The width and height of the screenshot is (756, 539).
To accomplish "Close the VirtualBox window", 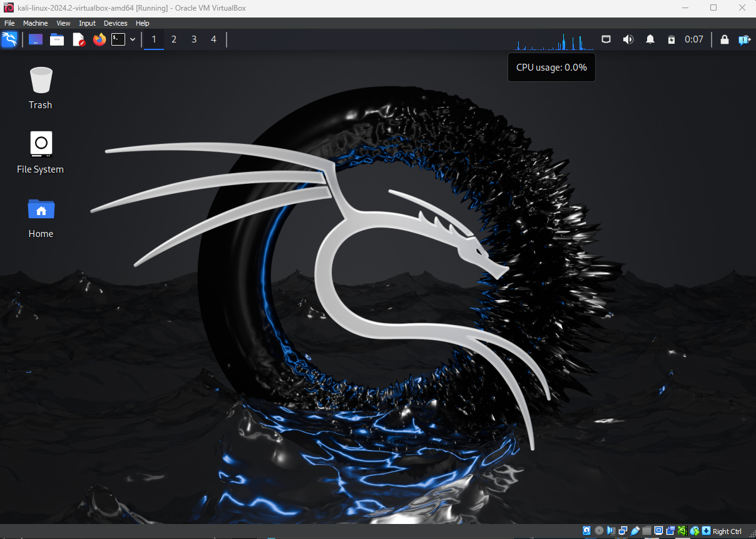I will (x=742, y=8).
